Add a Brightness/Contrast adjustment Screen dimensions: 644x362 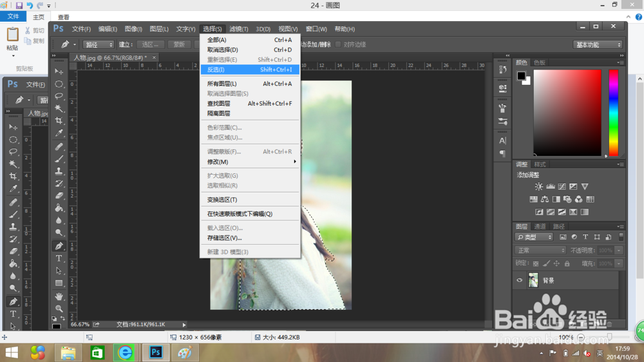(539, 187)
